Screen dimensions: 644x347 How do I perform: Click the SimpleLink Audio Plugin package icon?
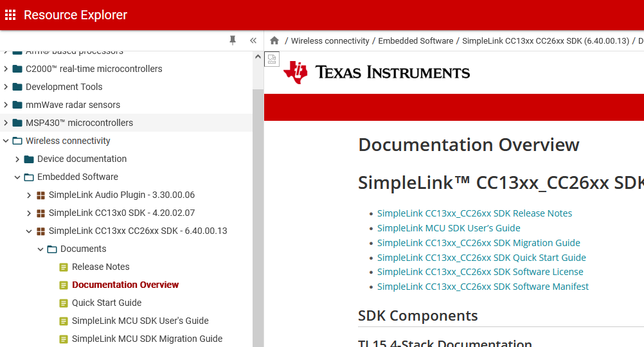pyautogui.click(x=40, y=195)
